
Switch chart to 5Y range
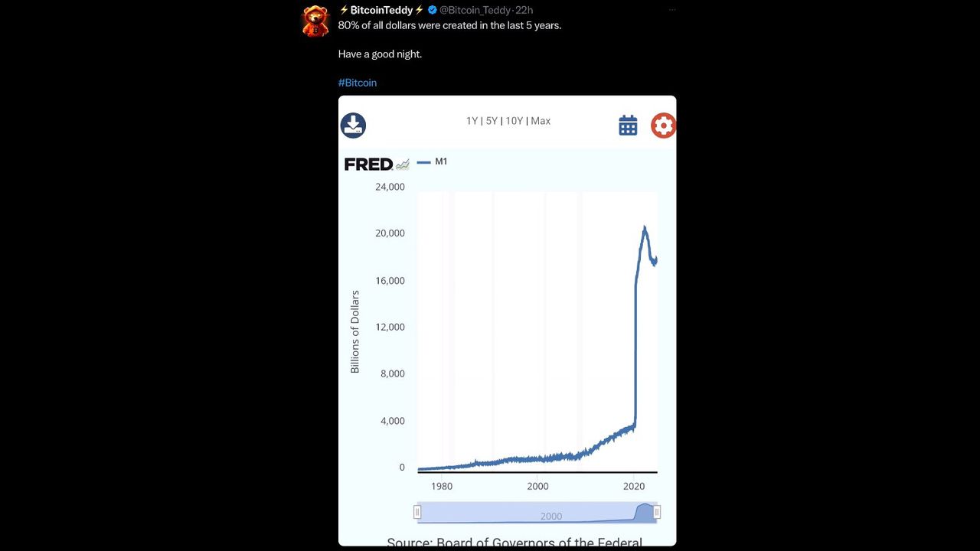click(492, 121)
